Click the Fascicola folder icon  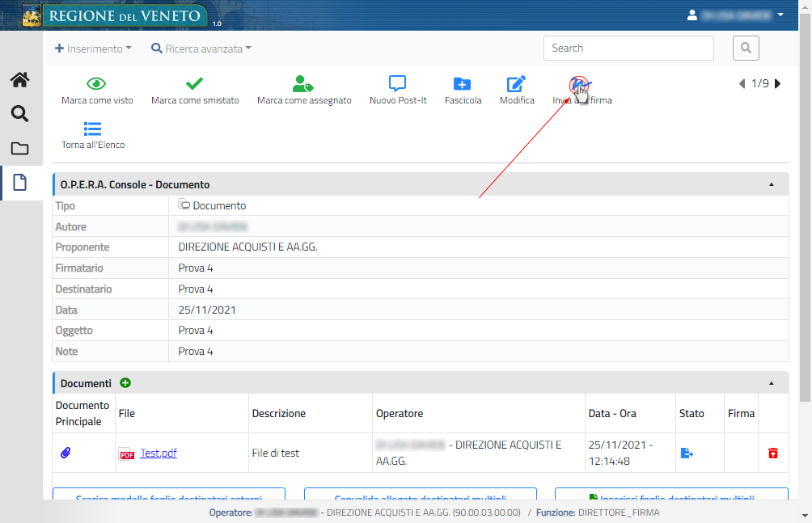point(462,84)
